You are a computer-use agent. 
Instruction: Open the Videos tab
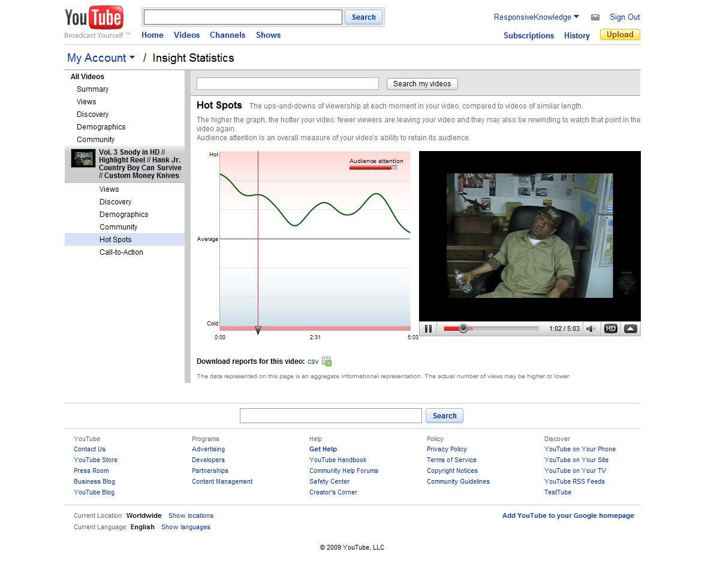(186, 35)
